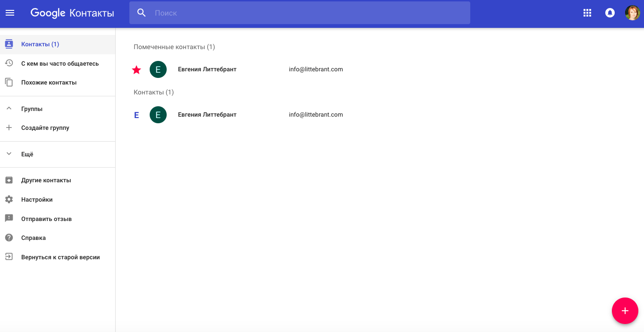
Task: Click the Другие контакты archive icon
Action: pos(9,180)
